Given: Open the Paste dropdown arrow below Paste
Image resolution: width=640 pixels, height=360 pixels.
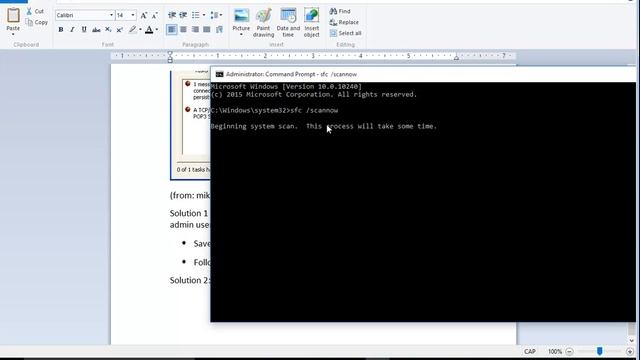Looking at the screenshot, I should [13, 35].
